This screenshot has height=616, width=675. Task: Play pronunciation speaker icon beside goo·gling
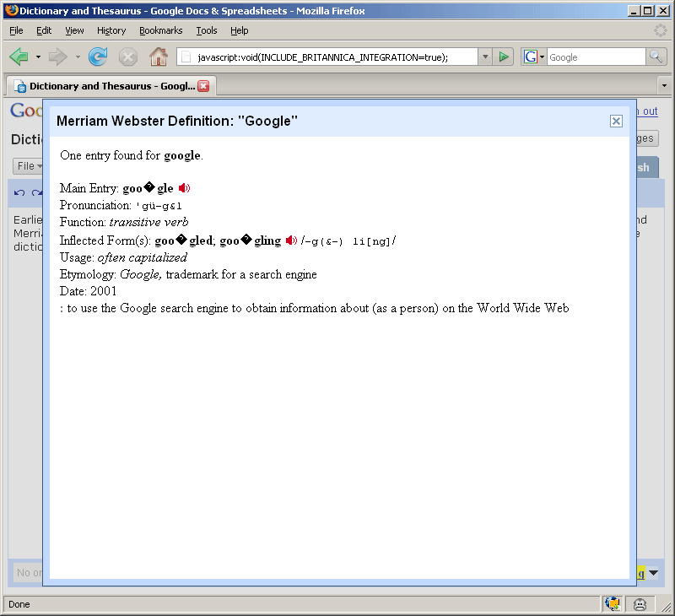[291, 240]
